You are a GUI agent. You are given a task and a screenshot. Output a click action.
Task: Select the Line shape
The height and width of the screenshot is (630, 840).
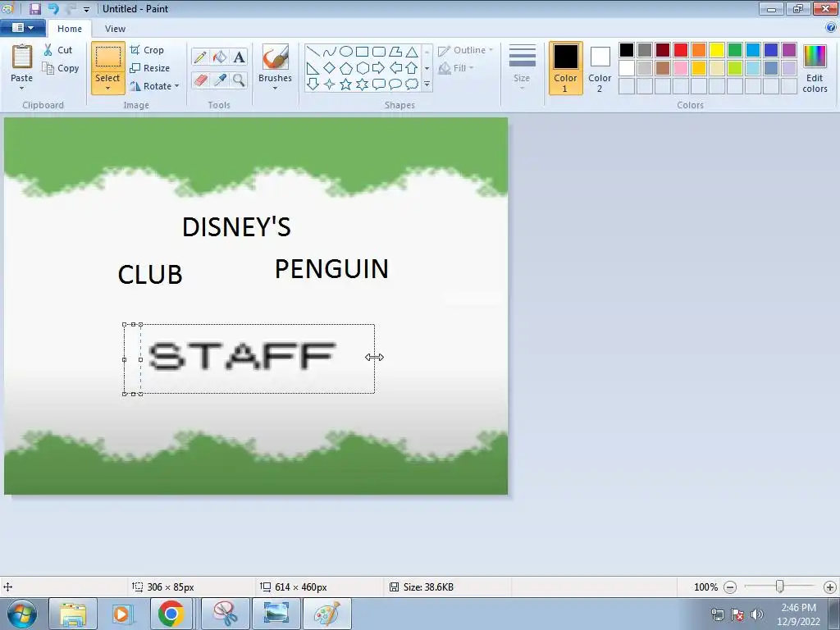[x=313, y=52]
